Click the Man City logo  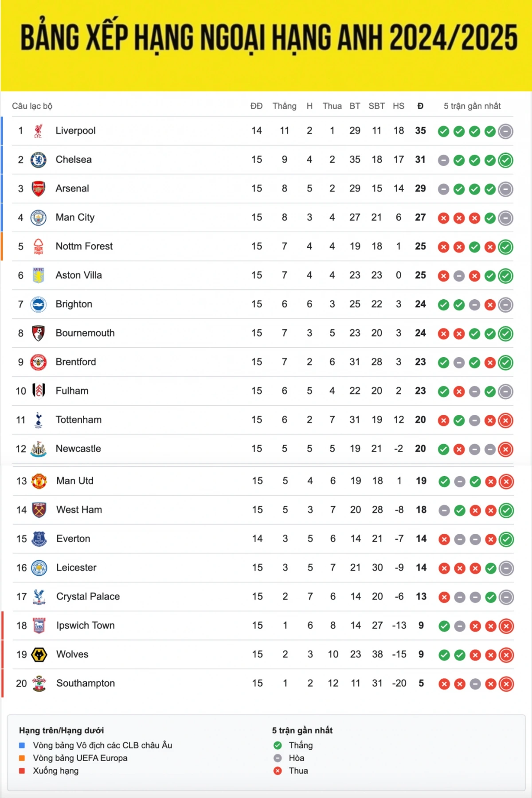tap(39, 218)
